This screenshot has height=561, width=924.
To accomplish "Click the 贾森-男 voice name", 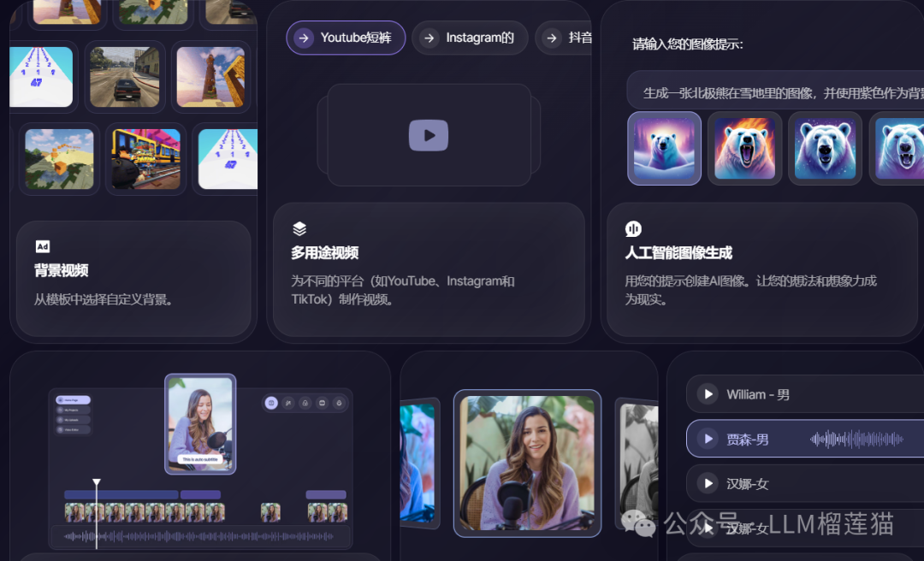I will [x=747, y=439].
